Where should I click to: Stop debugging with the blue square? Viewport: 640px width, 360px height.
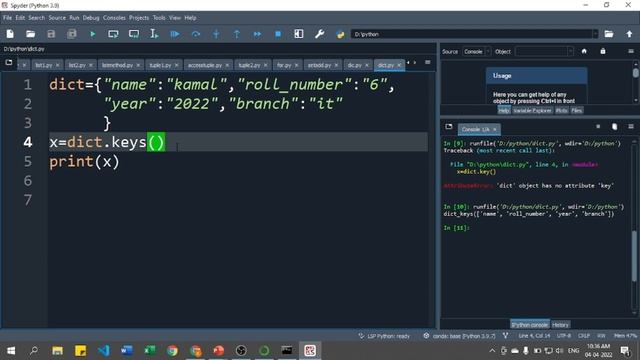click(x=278, y=34)
